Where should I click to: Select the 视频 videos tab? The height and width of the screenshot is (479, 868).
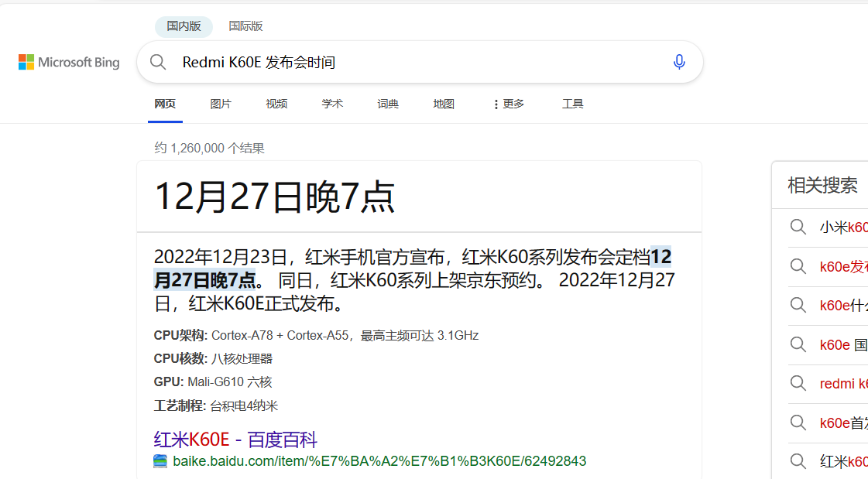[x=276, y=104]
